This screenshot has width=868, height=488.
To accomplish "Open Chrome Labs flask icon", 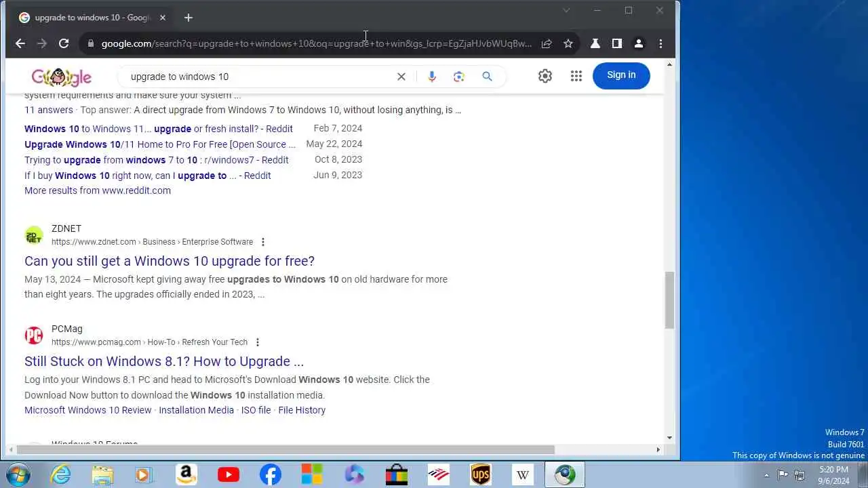I will (x=595, y=43).
